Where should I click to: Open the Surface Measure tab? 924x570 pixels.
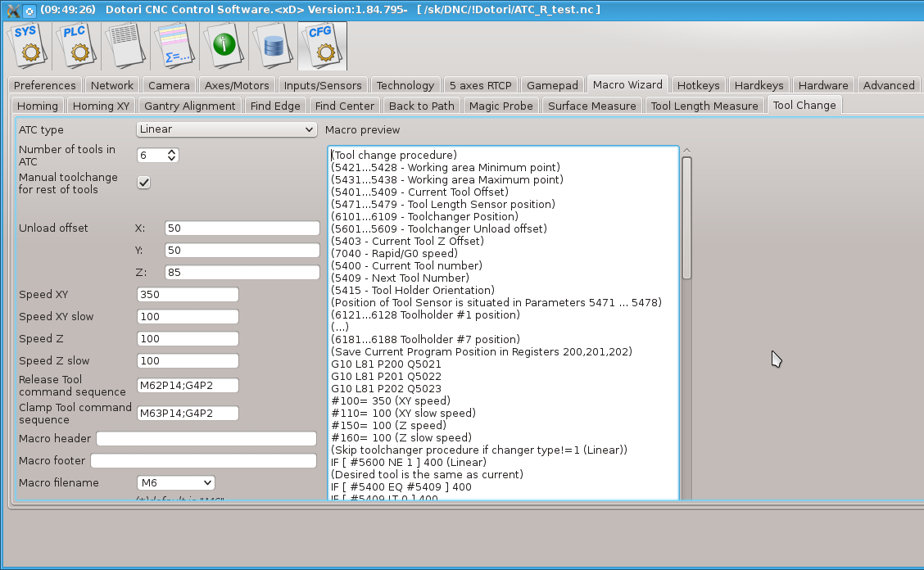pyautogui.click(x=592, y=106)
